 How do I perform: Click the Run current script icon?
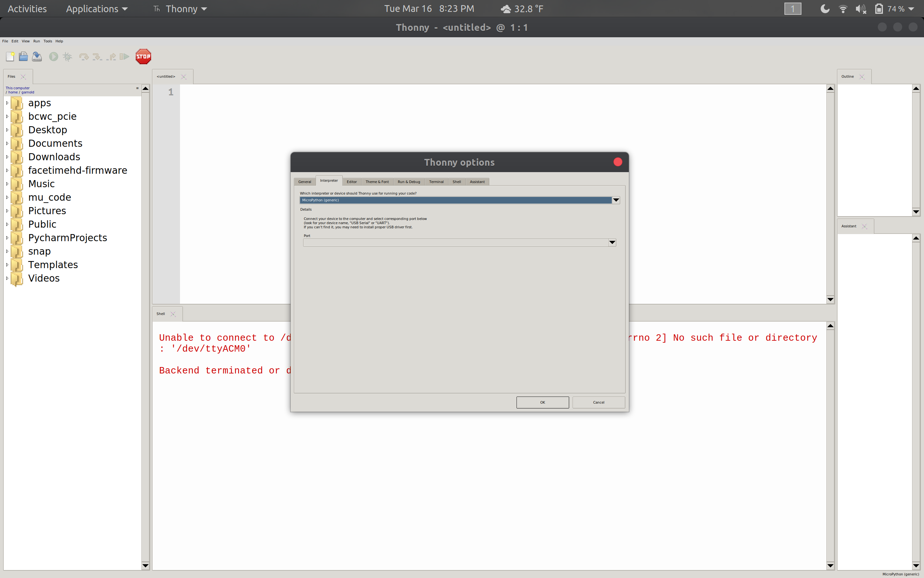[x=54, y=57]
